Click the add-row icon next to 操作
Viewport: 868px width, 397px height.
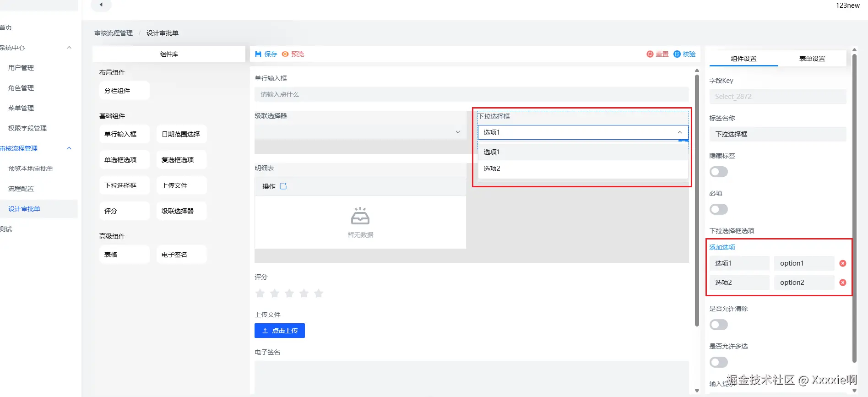[x=283, y=186]
